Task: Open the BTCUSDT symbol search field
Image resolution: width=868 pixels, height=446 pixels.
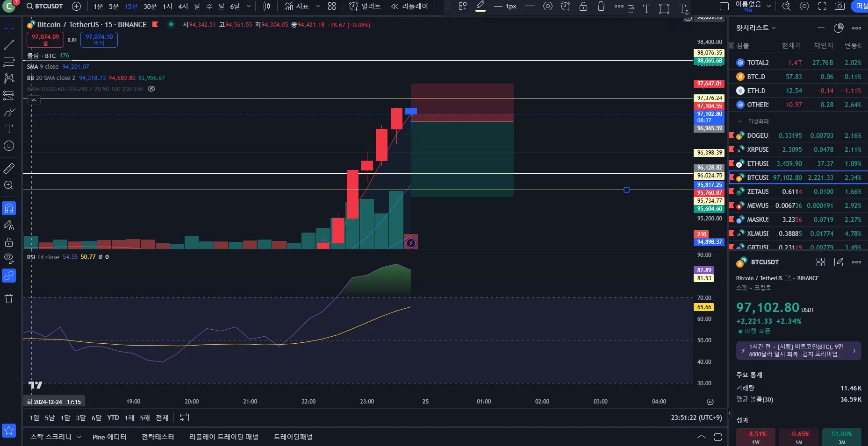Action: tap(44, 6)
